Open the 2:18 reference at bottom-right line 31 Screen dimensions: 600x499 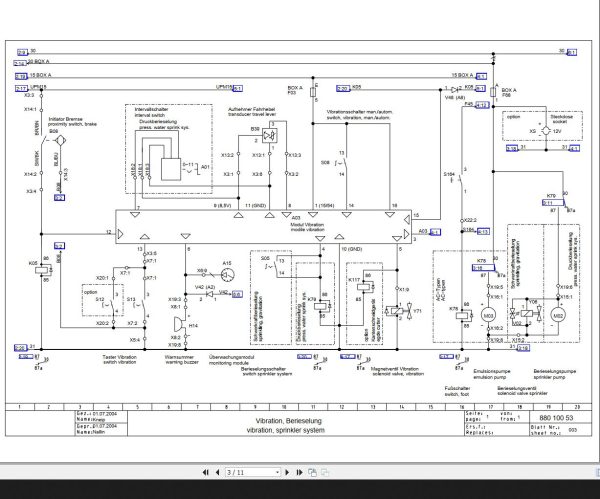(523, 348)
